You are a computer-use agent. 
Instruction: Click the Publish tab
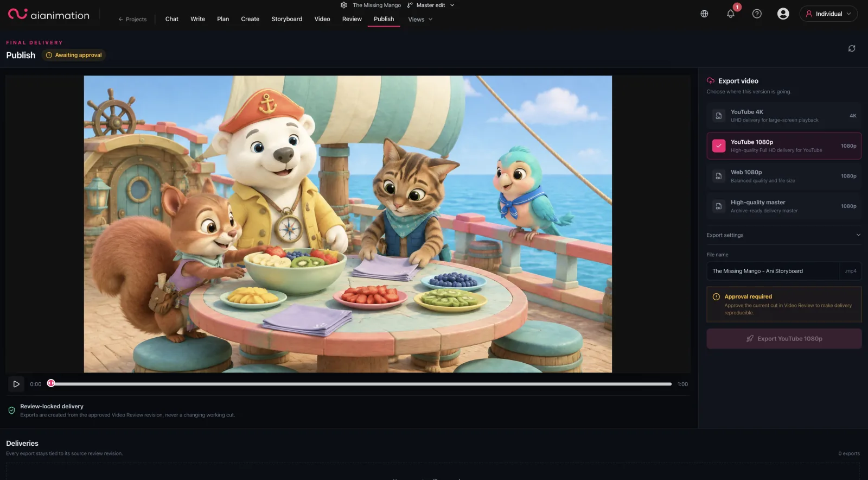coord(384,19)
